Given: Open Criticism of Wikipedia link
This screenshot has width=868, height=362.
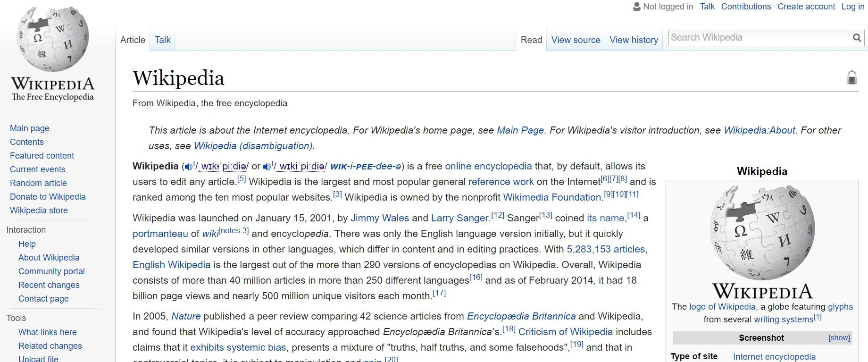Looking at the screenshot, I should pyautogui.click(x=566, y=332).
